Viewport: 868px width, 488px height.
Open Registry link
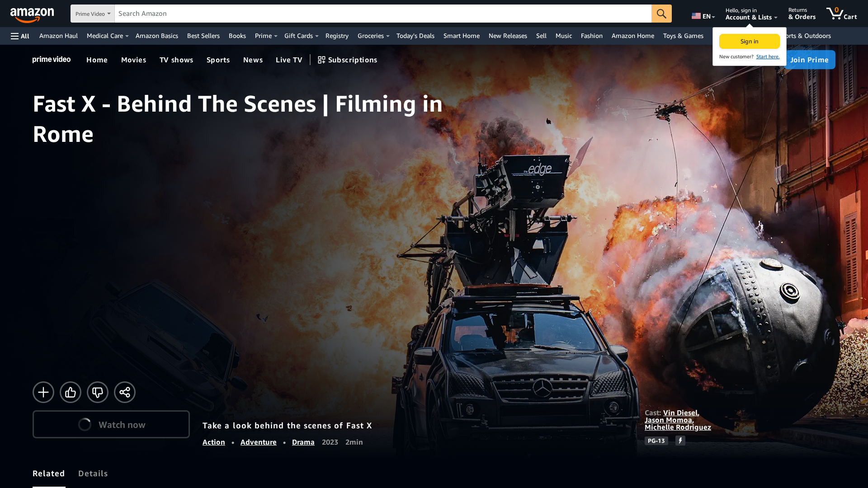(337, 36)
